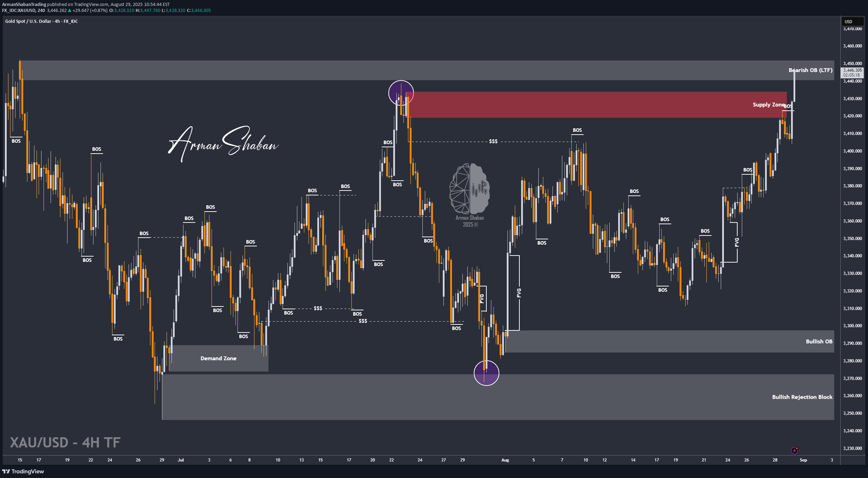Click the purple lightning-bolt events icon

(x=794, y=450)
